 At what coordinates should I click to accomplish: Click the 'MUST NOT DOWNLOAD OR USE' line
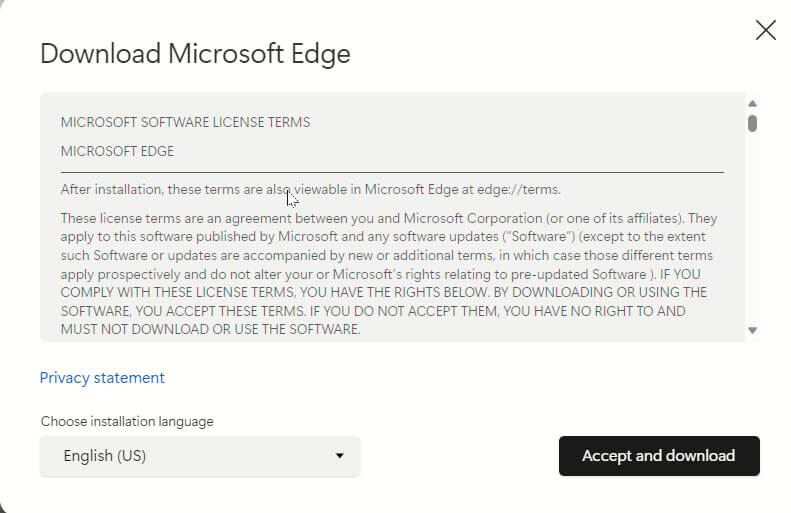pyautogui.click(x=210, y=329)
